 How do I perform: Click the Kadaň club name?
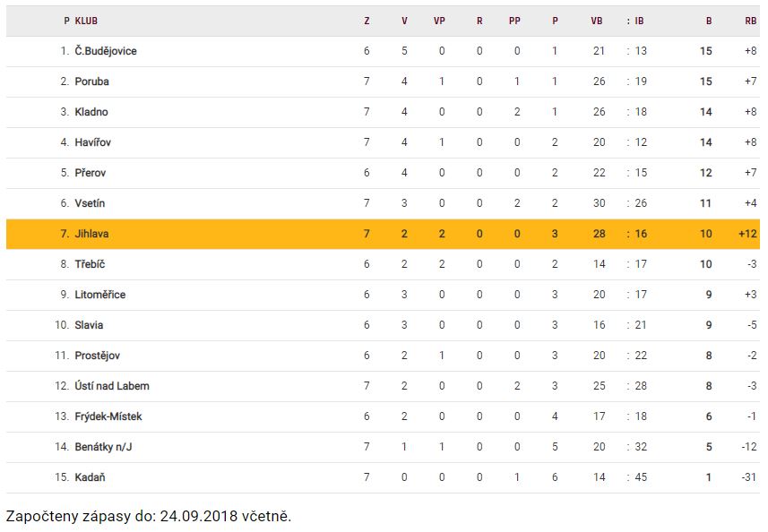[x=91, y=477]
